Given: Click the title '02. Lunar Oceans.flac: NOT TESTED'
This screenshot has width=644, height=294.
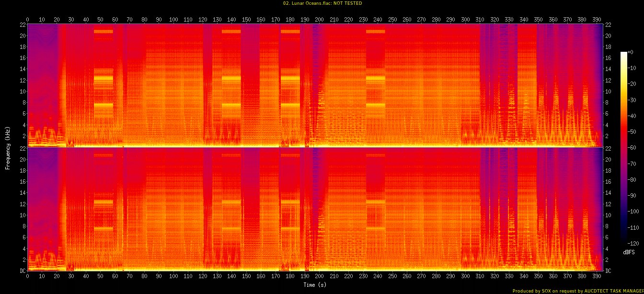Looking at the screenshot, I should pyautogui.click(x=322, y=3).
